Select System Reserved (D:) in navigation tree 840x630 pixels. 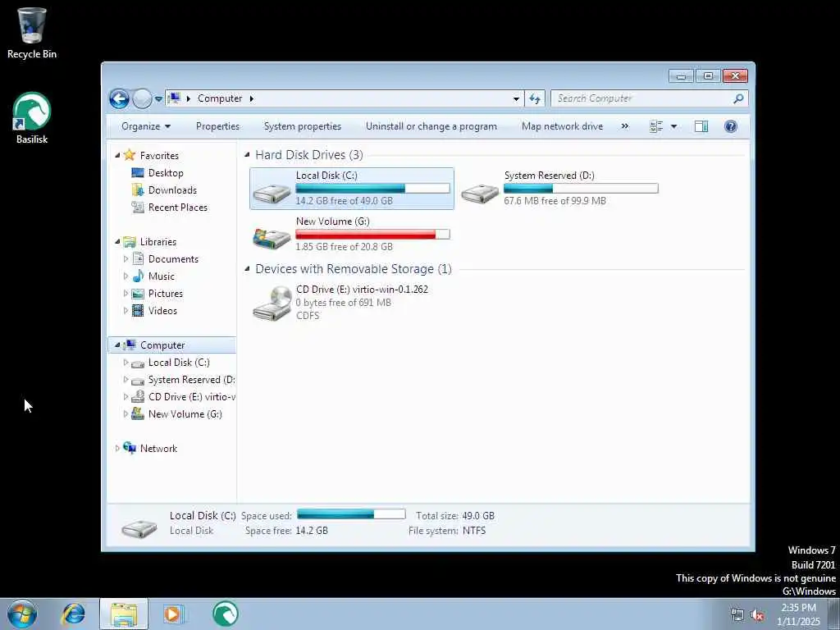click(191, 380)
